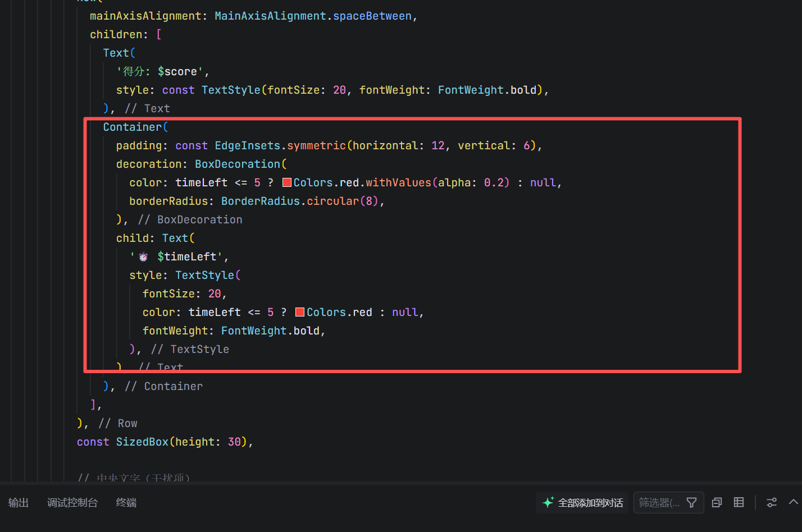Click 'FontWeight.bold,' on the fontWeight: line under color:
The width and height of the screenshot is (802, 532).
pos(274,331)
